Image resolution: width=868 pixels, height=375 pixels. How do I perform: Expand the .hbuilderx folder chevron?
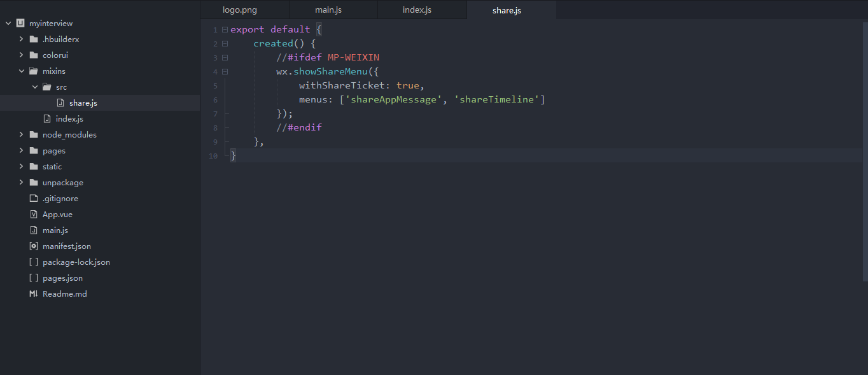coord(22,39)
